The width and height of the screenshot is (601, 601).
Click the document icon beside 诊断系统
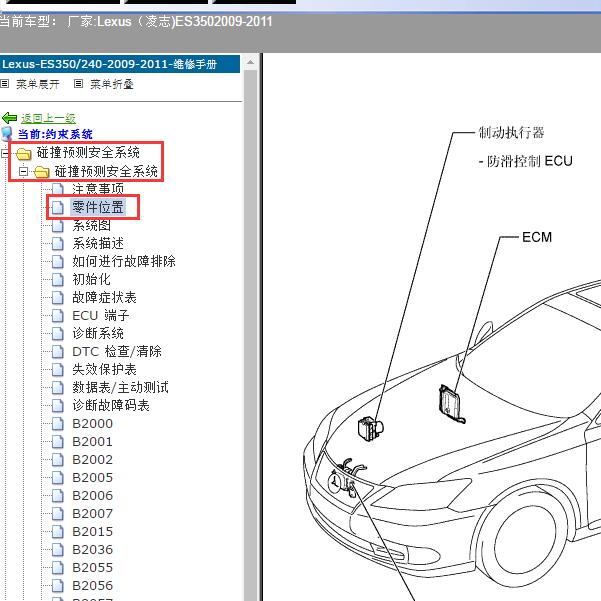click(57, 333)
